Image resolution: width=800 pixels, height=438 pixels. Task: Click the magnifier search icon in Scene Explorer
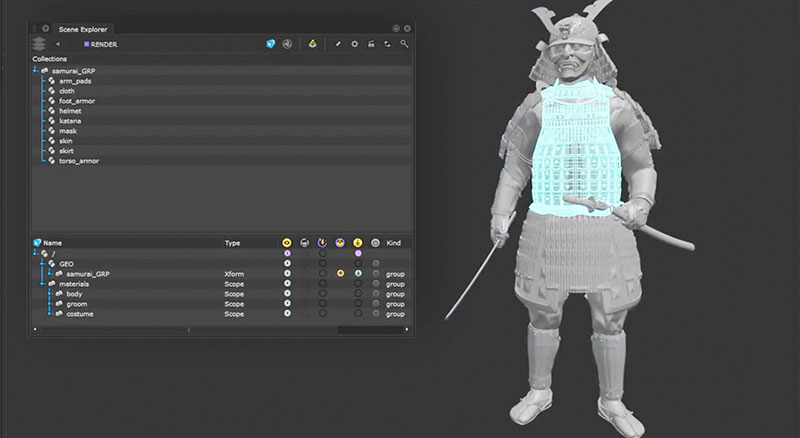tap(404, 44)
